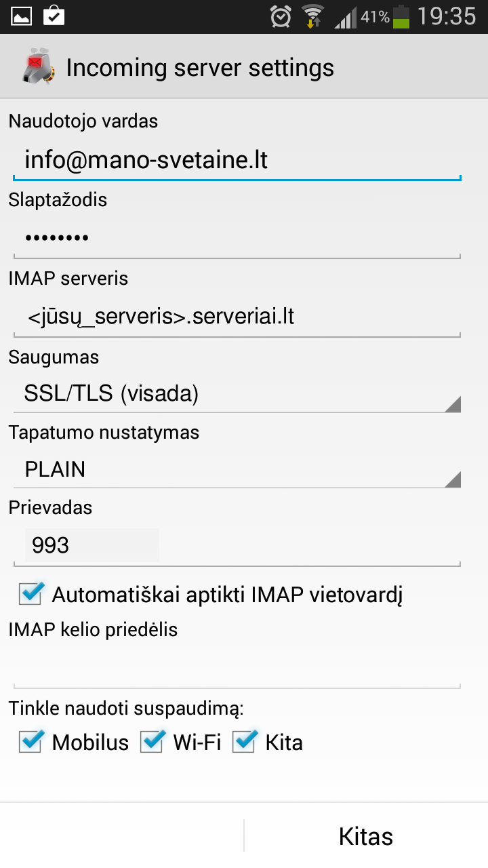Toggle Automatiškai aptikti IMAP vietovardį checkbox
Viewport: 488px width, 868px height.
tap(31, 594)
